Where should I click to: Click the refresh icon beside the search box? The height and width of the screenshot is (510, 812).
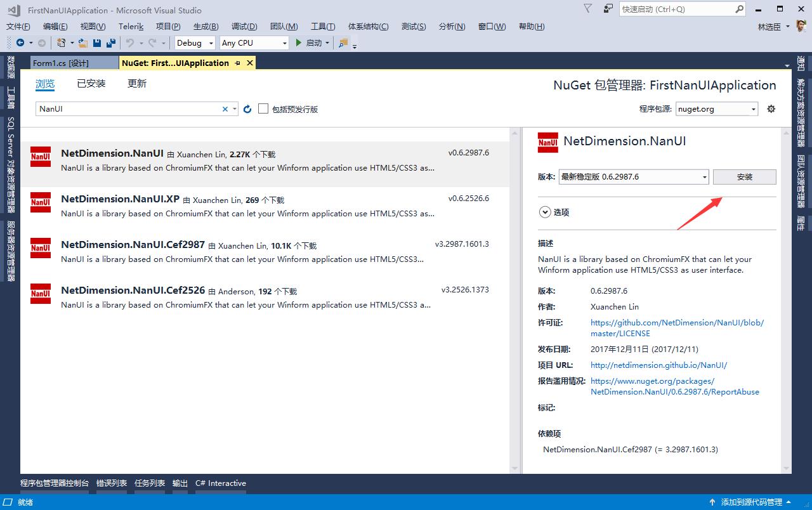(247, 109)
